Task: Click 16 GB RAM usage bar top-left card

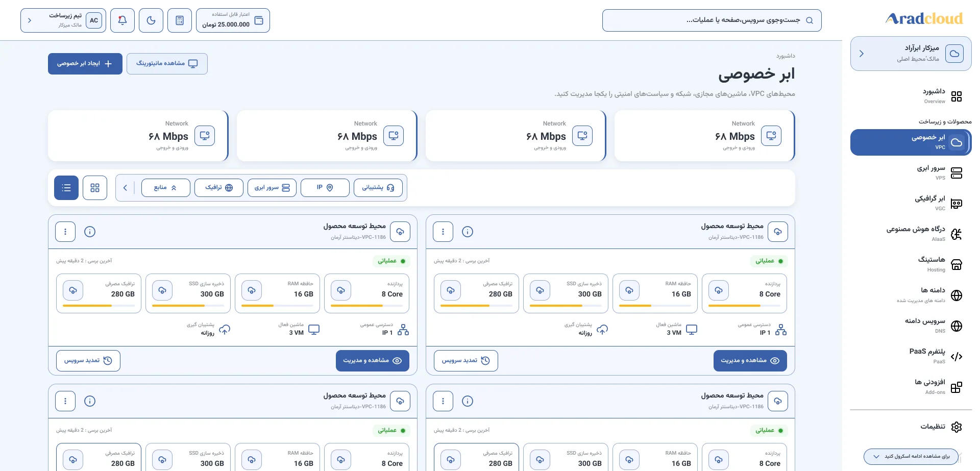Action: [277, 306]
